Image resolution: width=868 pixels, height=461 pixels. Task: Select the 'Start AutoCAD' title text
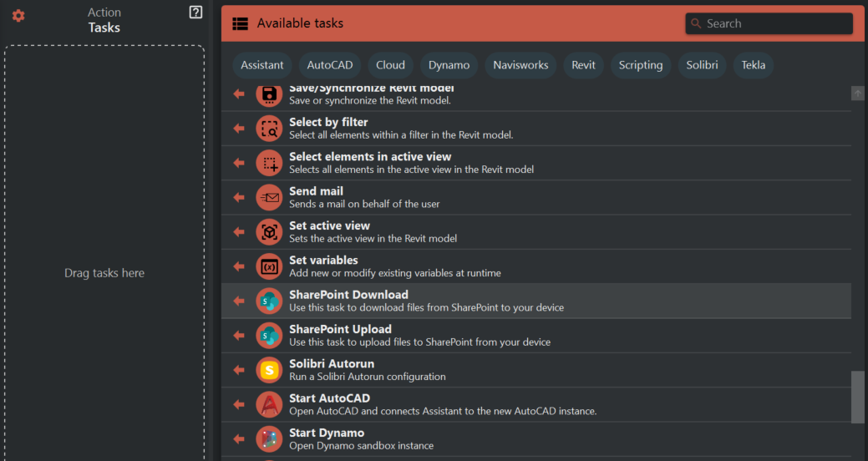(329, 398)
